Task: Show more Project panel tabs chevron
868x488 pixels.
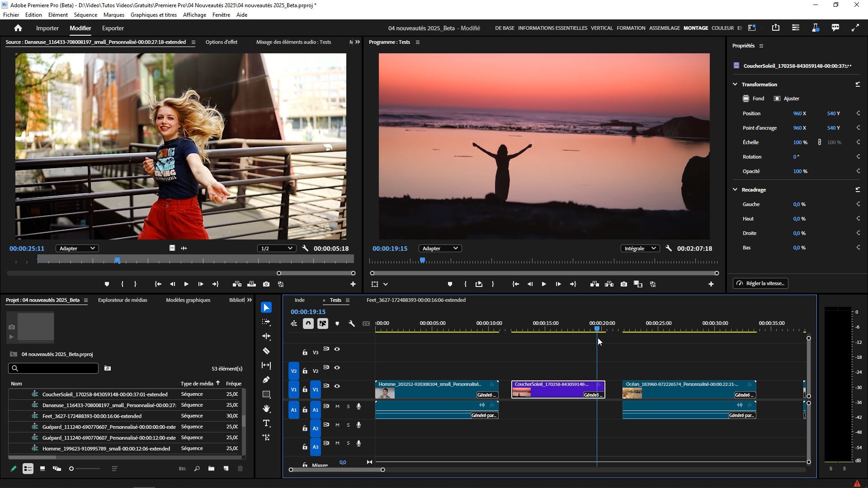Action: point(250,300)
